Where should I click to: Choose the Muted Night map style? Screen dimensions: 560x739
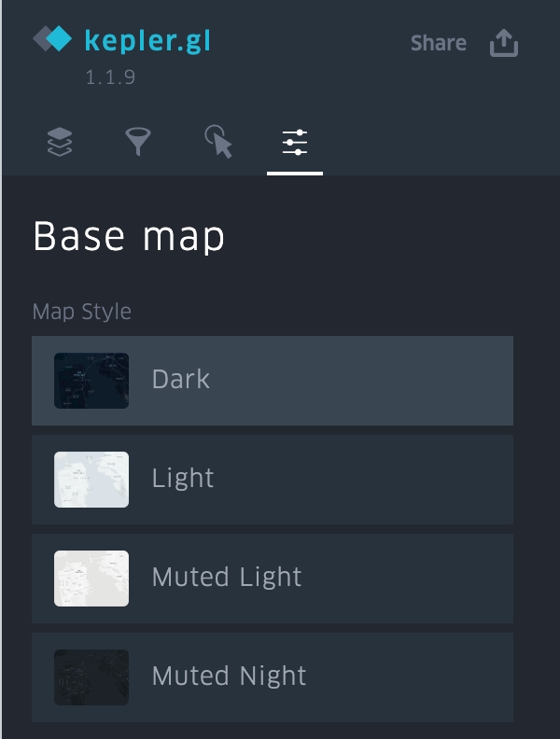273,677
